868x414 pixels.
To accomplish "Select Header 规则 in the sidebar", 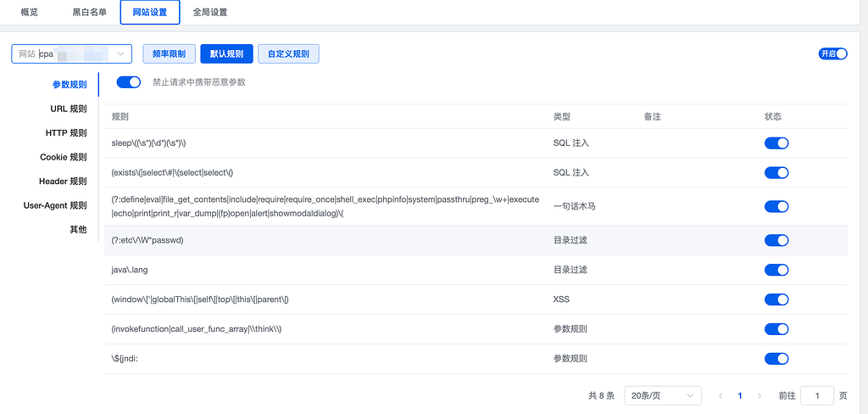I will pyautogui.click(x=63, y=182).
